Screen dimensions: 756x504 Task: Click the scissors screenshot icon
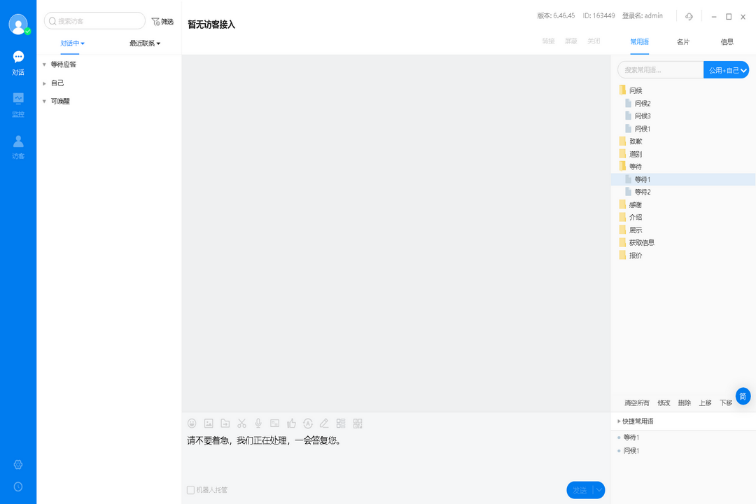[x=242, y=424]
